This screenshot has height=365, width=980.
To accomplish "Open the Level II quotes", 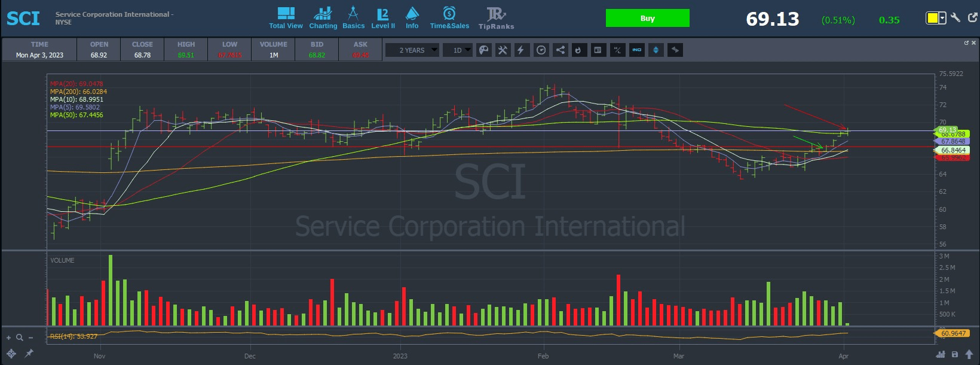I will (x=383, y=18).
